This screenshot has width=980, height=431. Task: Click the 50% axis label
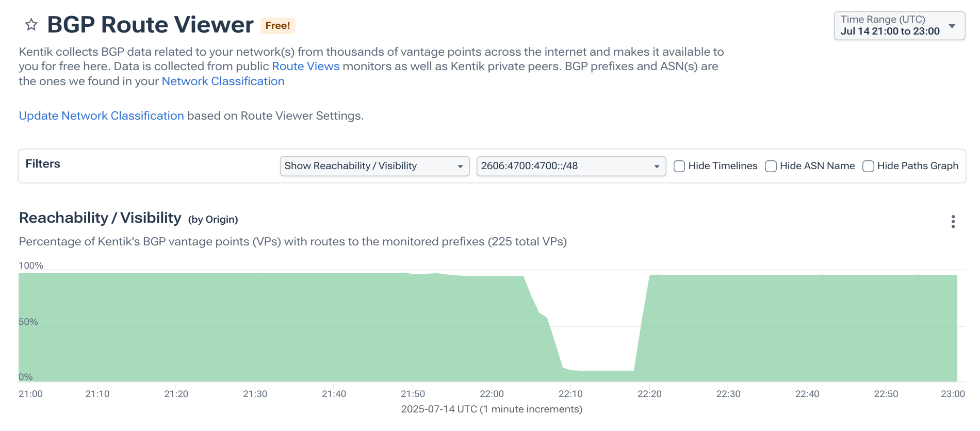[x=28, y=322]
